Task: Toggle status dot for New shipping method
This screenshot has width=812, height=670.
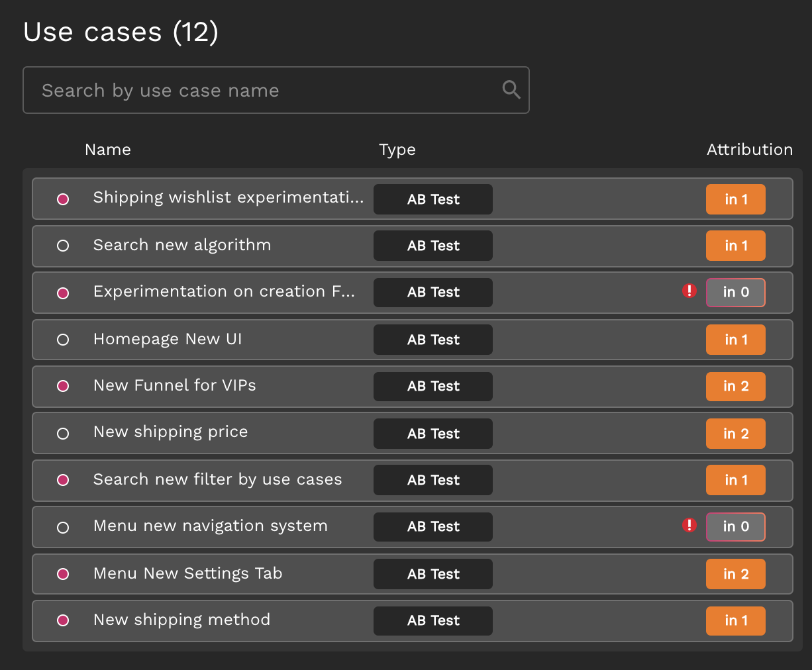Action: click(63, 620)
